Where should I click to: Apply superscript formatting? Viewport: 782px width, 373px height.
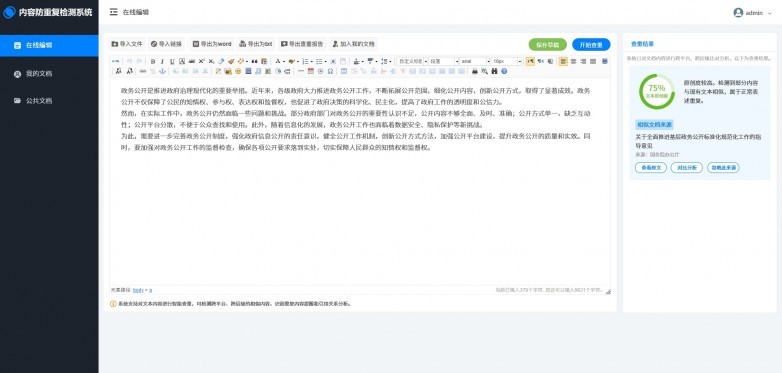click(201, 61)
